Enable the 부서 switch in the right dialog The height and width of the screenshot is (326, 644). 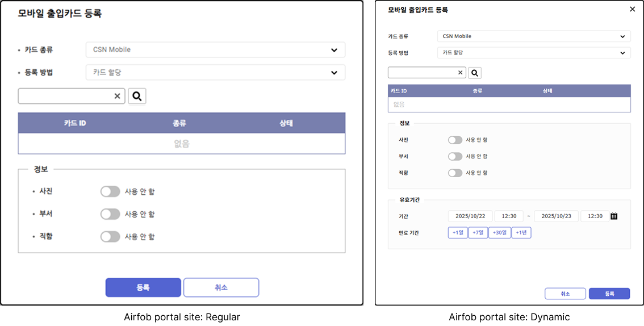(x=455, y=156)
